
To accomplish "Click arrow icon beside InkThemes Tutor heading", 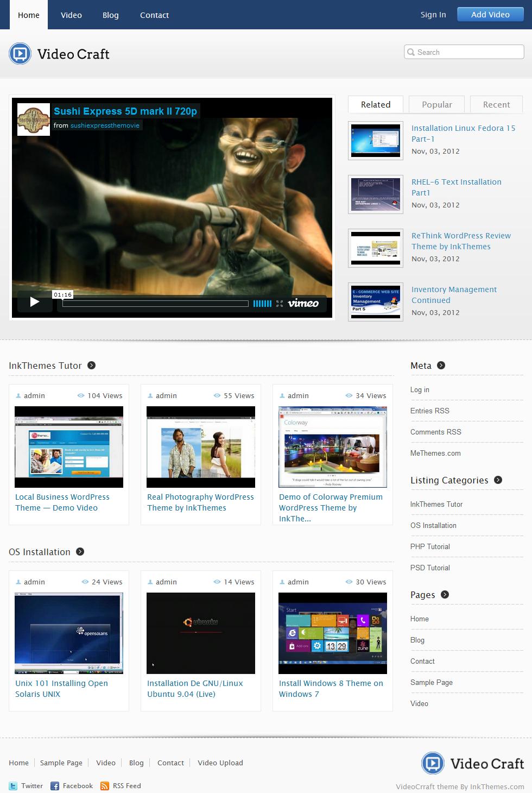I will 92,366.
